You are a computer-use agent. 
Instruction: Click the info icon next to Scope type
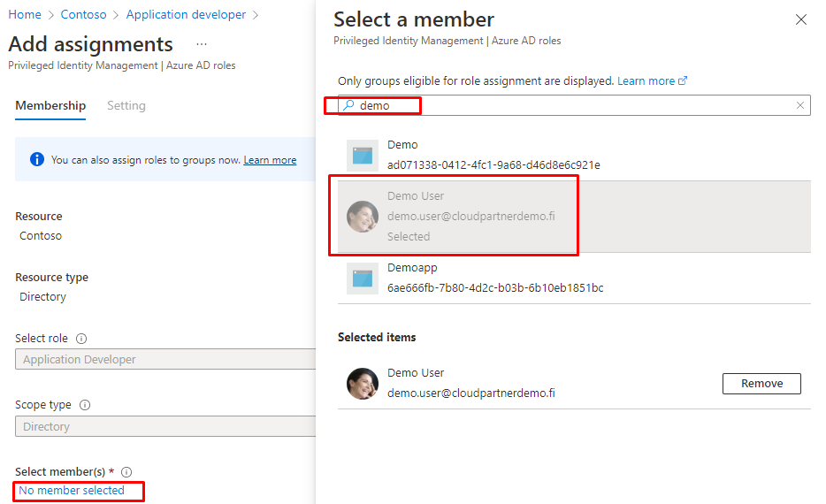[x=85, y=405]
